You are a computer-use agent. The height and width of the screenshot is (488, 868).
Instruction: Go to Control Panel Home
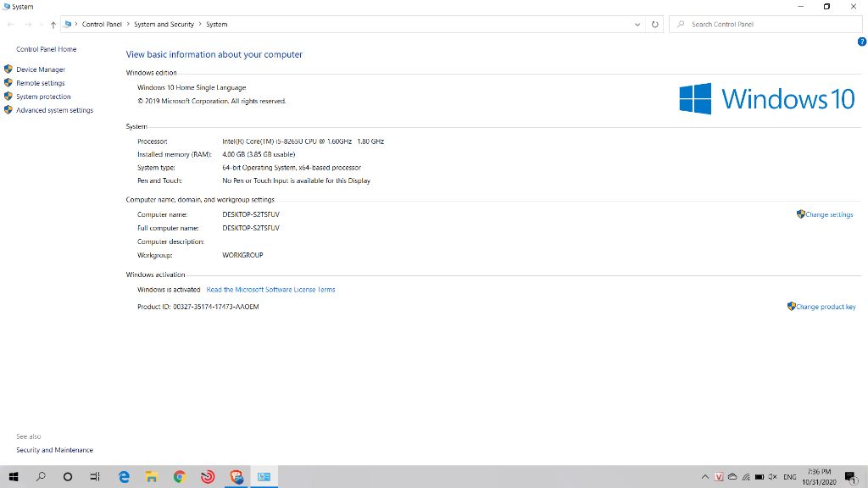[x=47, y=49]
